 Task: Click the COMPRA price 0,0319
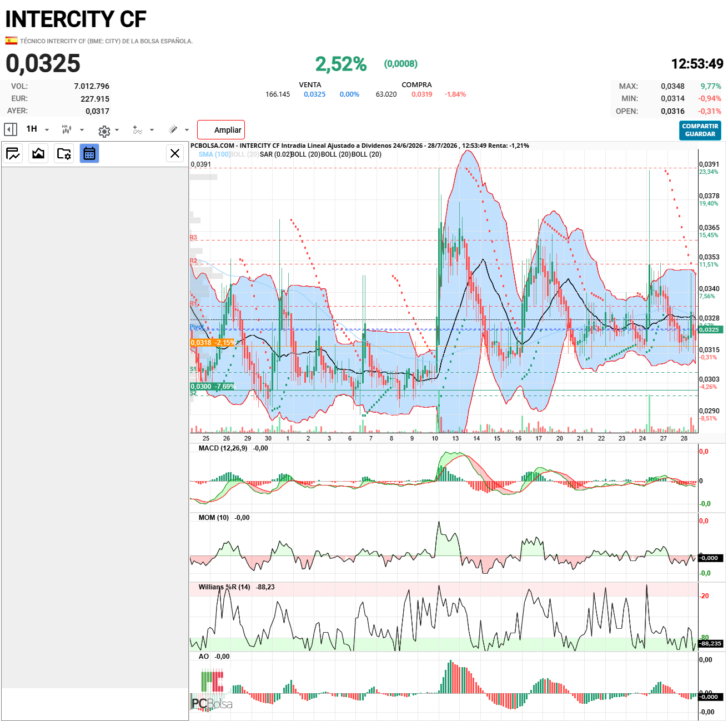422,94
